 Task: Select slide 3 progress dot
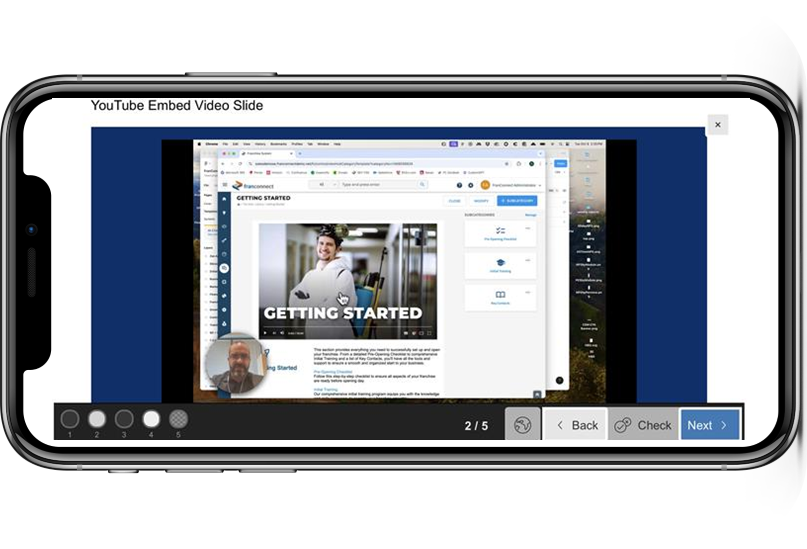[x=124, y=419]
